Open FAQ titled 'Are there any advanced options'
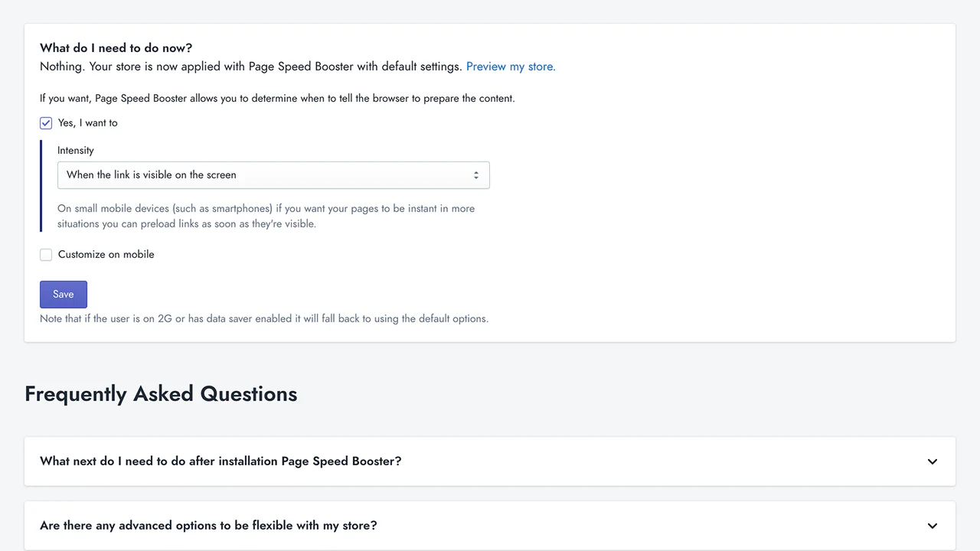 pos(208,526)
